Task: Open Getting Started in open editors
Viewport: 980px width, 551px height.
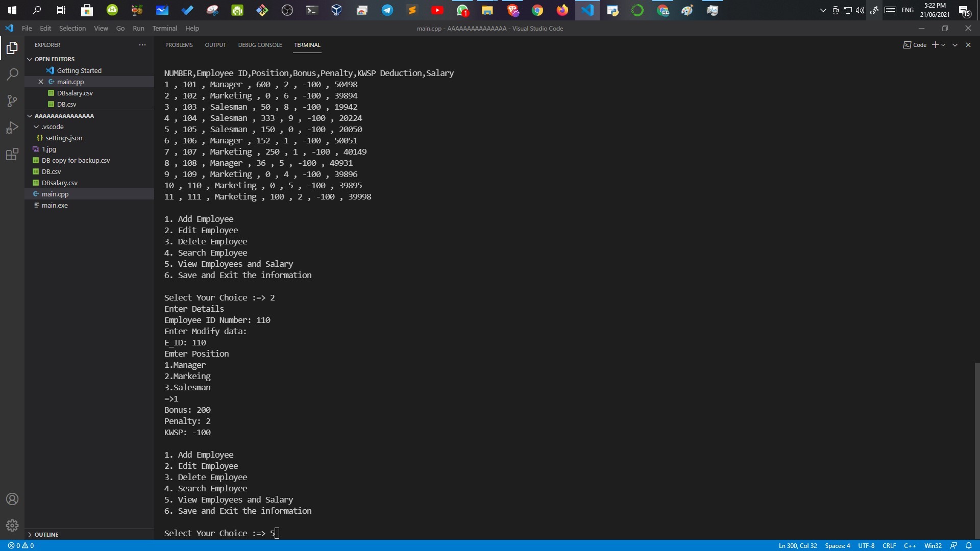Action: (x=79, y=70)
